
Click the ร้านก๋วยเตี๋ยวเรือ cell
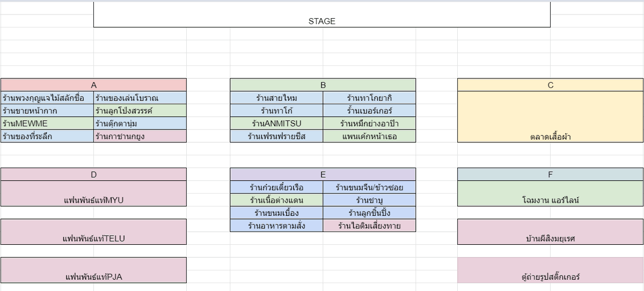click(x=277, y=187)
